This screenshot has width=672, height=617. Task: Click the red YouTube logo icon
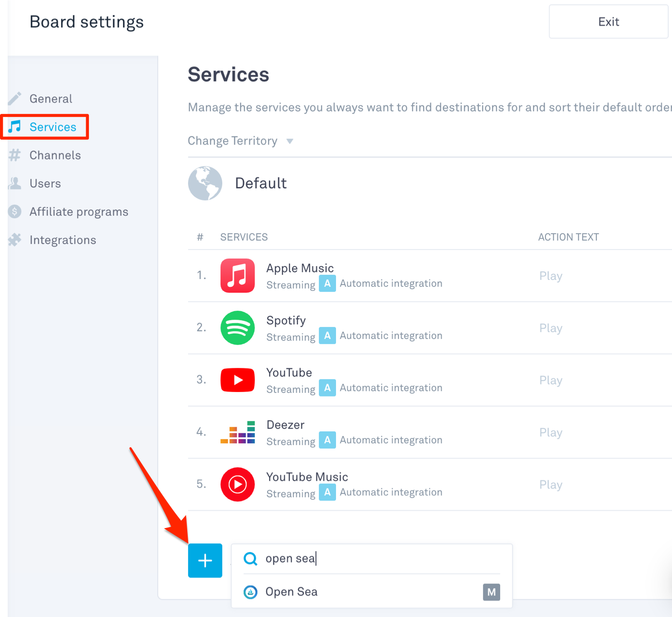pyautogui.click(x=237, y=380)
